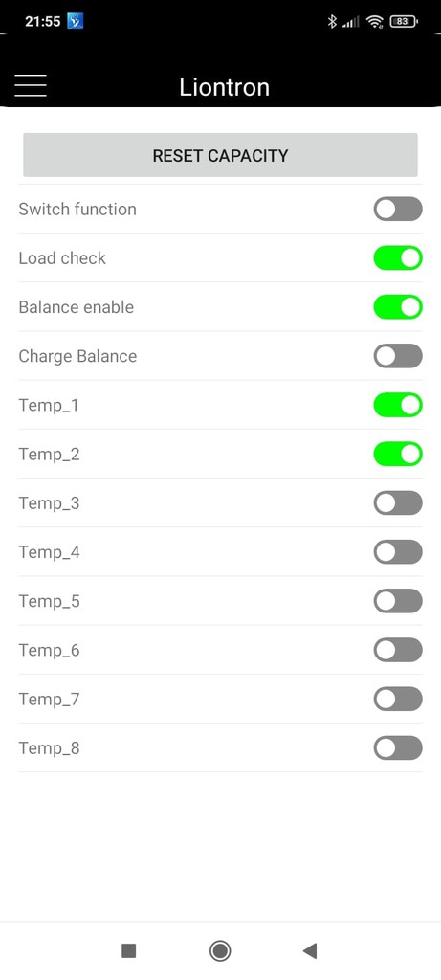The width and height of the screenshot is (441, 980).
Task: Tap the Android home circle button
Action: click(x=220, y=950)
